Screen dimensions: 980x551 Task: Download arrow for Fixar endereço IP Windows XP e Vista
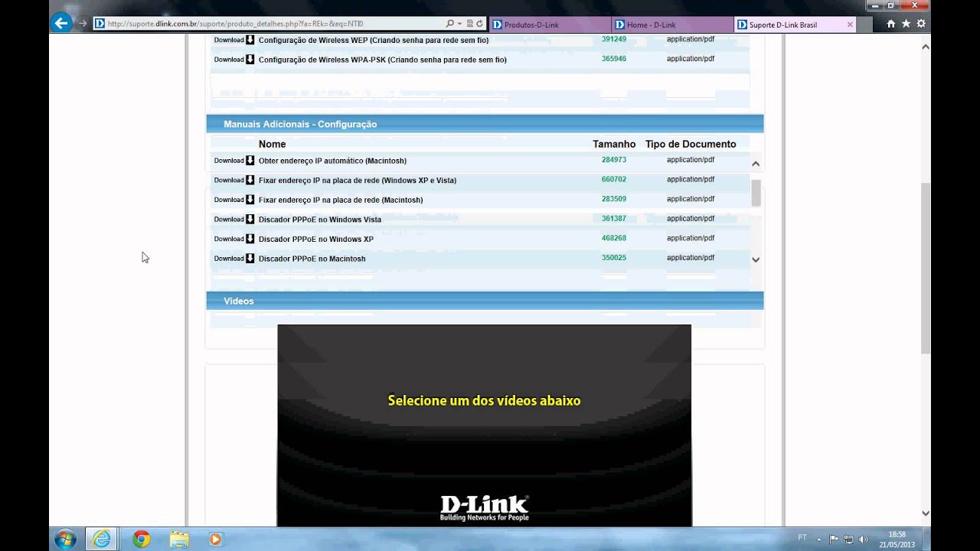pyautogui.click(x=250, y=180)
